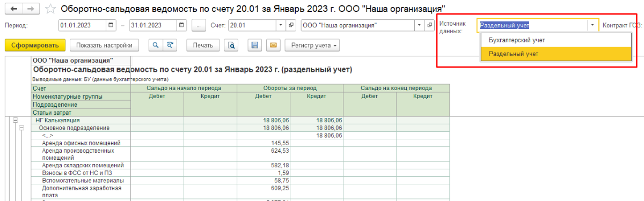Save report using the floppy disk icon

click(255, 45)
